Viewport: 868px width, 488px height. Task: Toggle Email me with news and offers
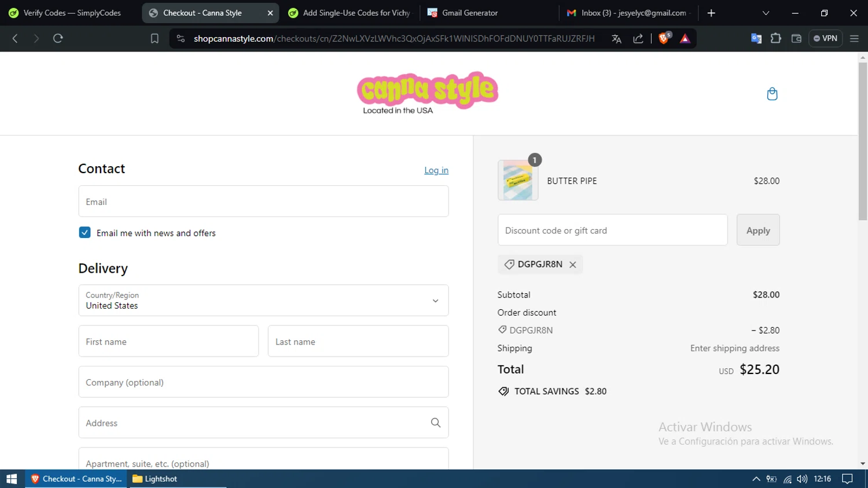[84, 233]
